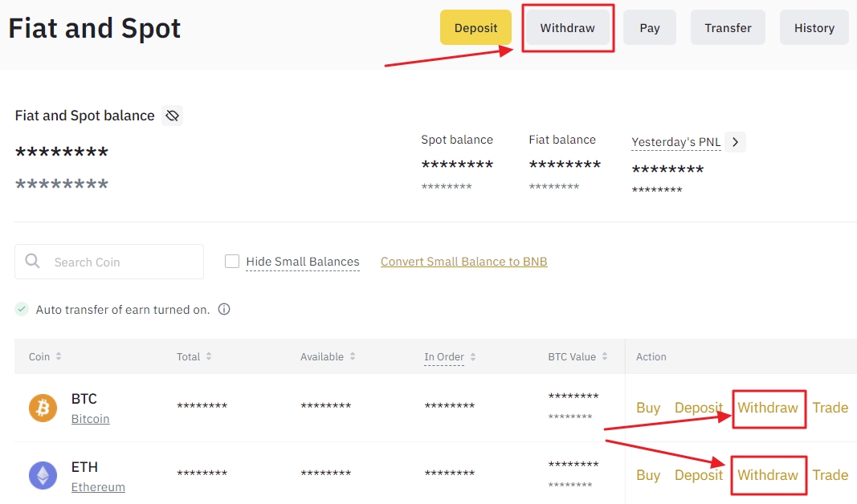
Task: Click the search magnifier icon
Action: pyautogui.click(x=33, y=261)
